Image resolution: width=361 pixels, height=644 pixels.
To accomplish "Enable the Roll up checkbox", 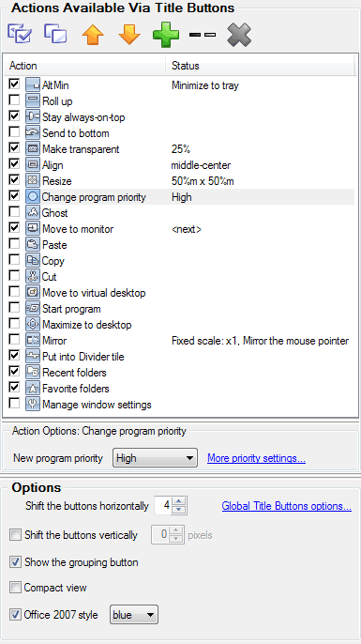I will pos(14,100).
